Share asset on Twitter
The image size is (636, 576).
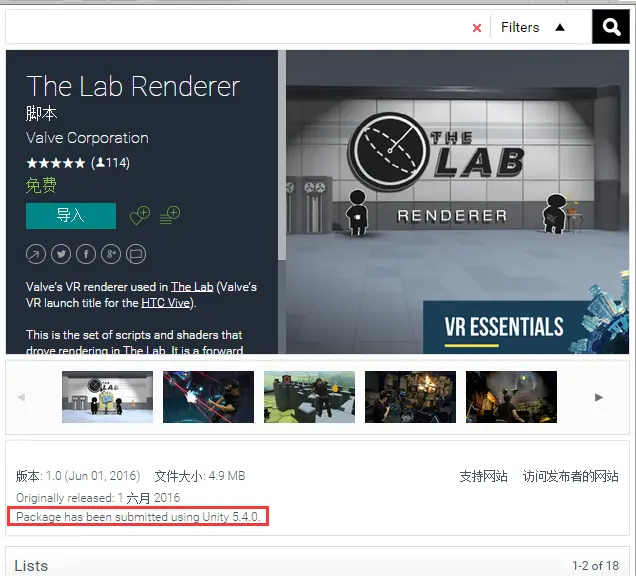tap(61, 254)
